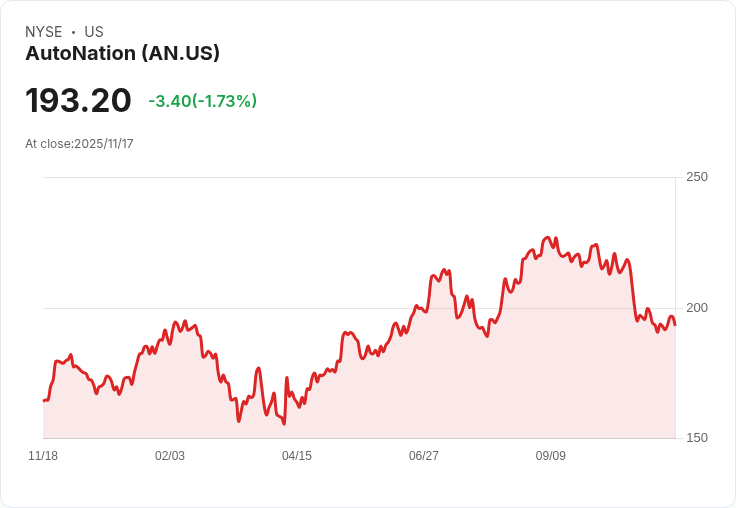Click the 06/27 date on x-axis
The height and width of the screenshot is (508, 736).
tap(424, 456)
